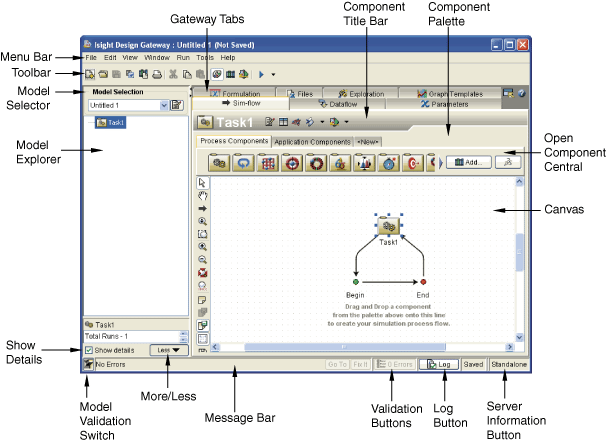
Task: Edit model properties beside Untitled 1 box
Action: pyautogui.click(x=177, y=105)
